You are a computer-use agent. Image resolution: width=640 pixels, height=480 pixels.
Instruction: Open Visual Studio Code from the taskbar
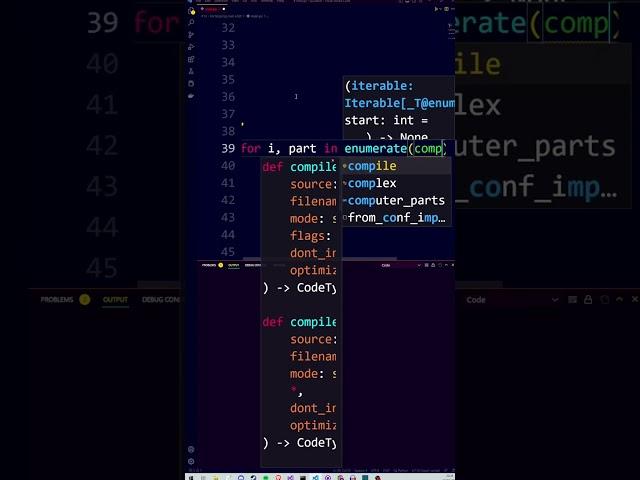pos(316,478)
